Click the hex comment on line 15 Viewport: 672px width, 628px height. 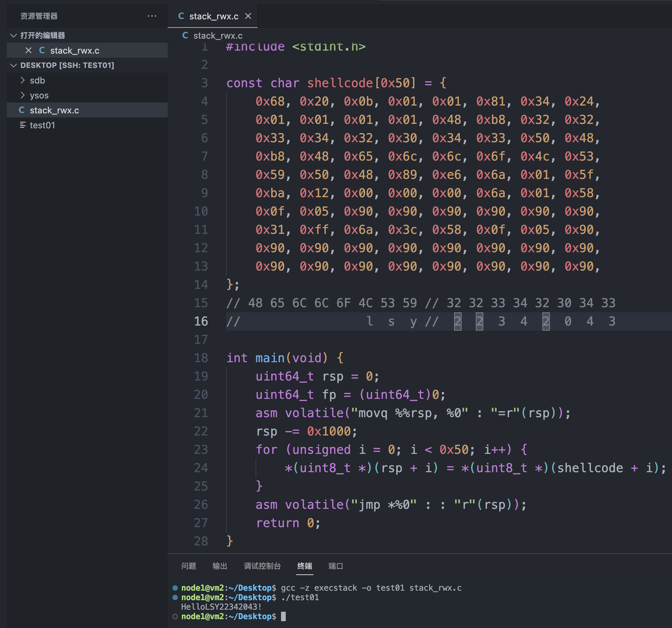point(421,303)
